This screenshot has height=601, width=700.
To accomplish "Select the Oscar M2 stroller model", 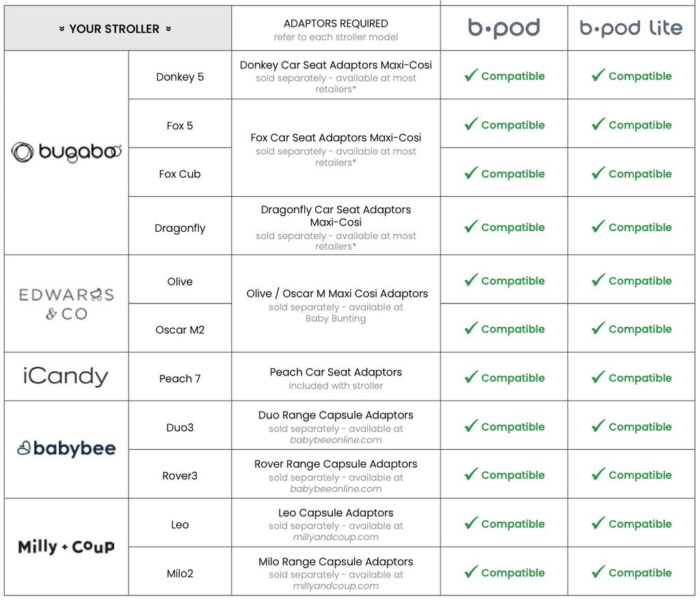I will [x=180, y=330].
